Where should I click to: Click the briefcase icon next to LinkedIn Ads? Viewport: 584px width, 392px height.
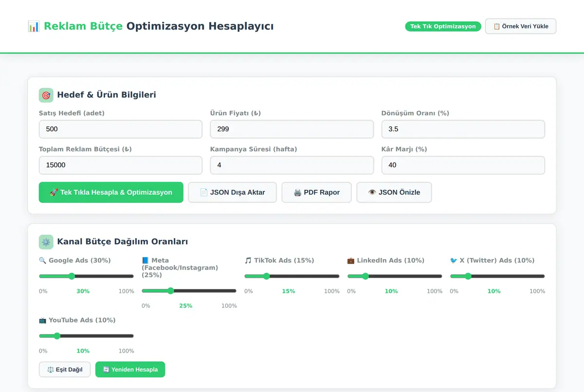351,261
